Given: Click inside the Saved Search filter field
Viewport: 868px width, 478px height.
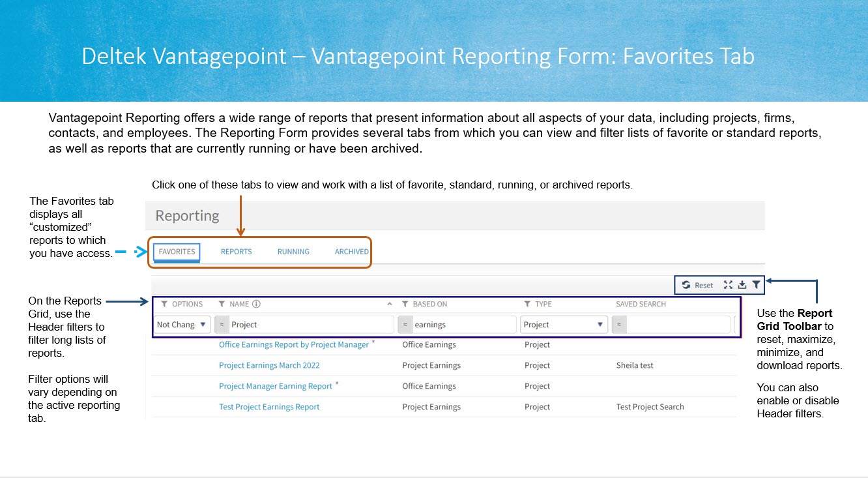Looking at the screenshot, I should coord(678,324).
